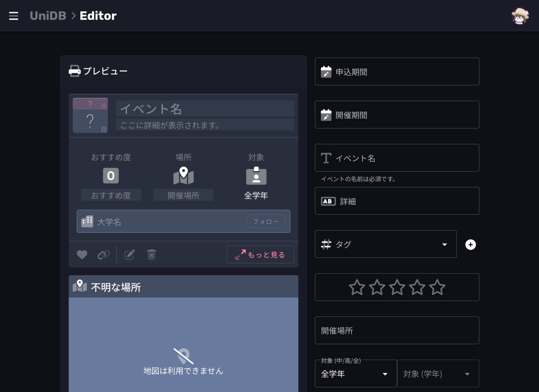
Task: Copy event link with the chain icon
Action: point(104,255)
